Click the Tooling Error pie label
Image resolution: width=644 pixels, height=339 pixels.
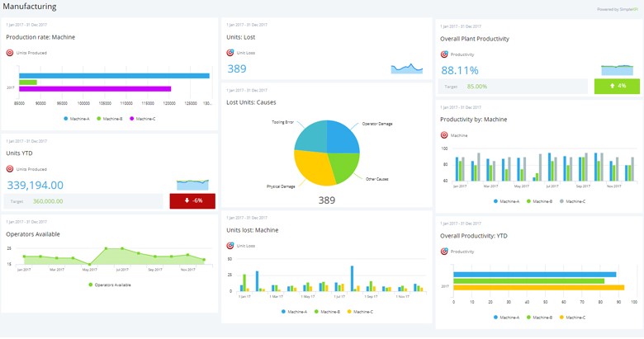[283, 122]
